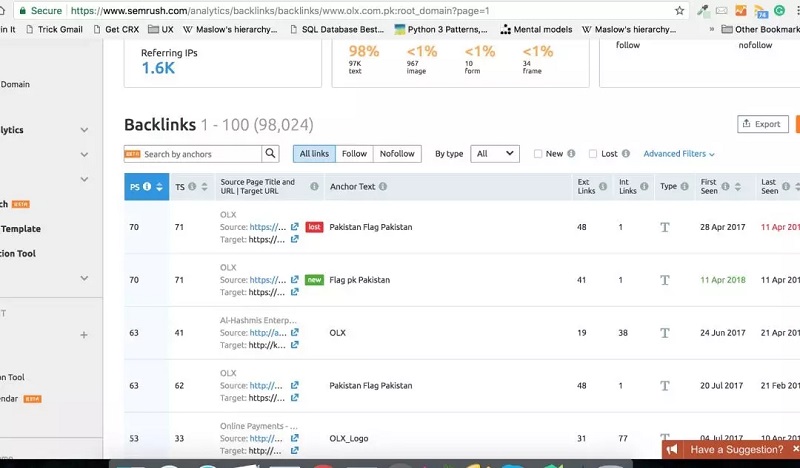Open Template item in left sidebar
This screenshot has width=800, height=468.
click(20, 229)
